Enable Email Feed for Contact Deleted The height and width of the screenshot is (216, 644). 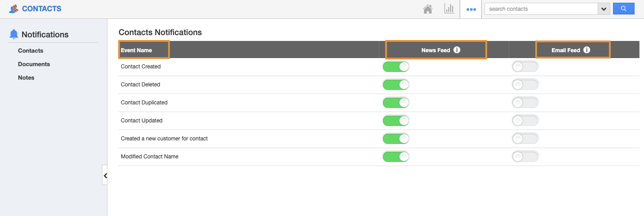coord(525,85)
